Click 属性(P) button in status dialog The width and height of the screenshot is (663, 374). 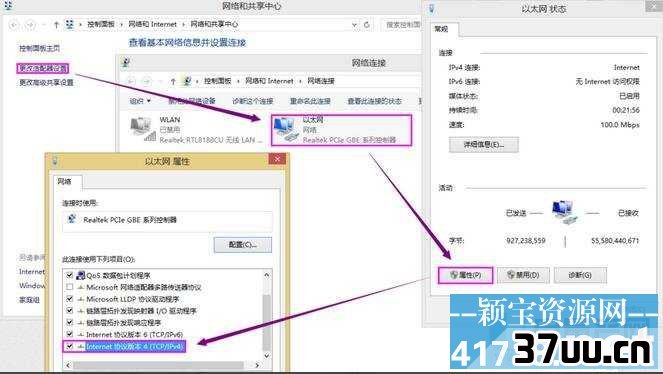(466, 275)
